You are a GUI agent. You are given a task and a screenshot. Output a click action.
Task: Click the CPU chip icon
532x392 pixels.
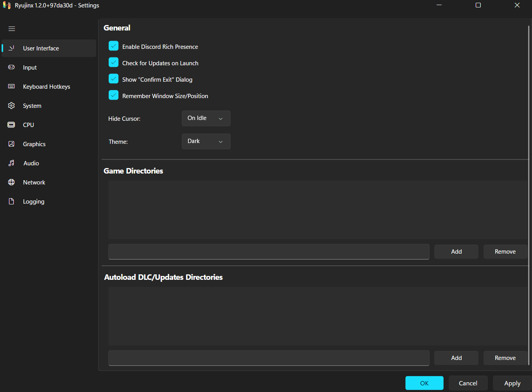[11, 125]
